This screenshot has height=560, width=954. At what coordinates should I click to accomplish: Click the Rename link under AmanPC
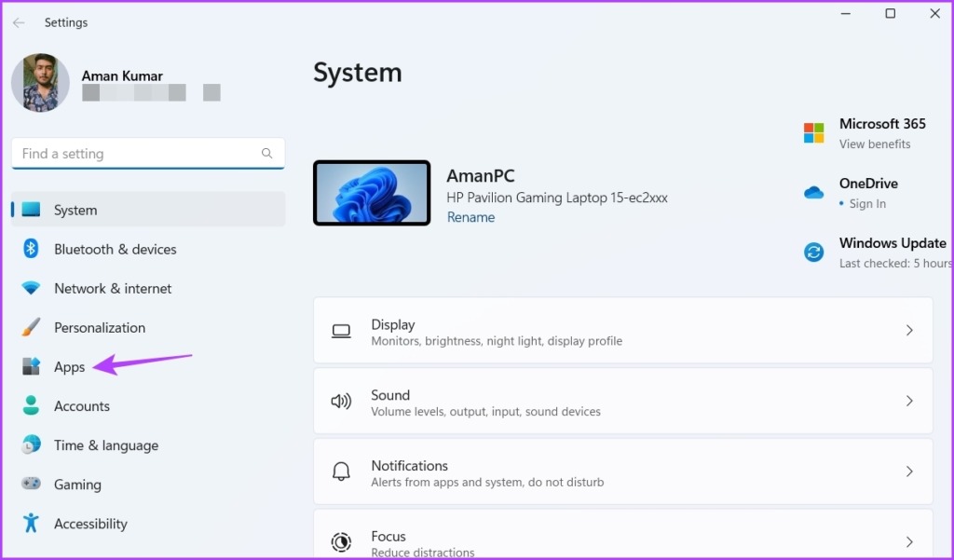[470, 217]
